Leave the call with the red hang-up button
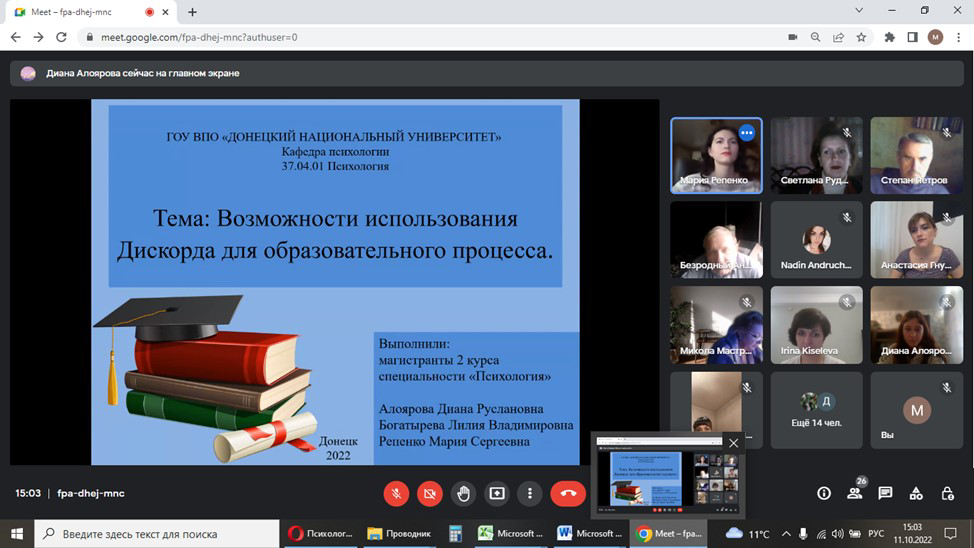Screen dimensions: 974x548 click(568, 494)
